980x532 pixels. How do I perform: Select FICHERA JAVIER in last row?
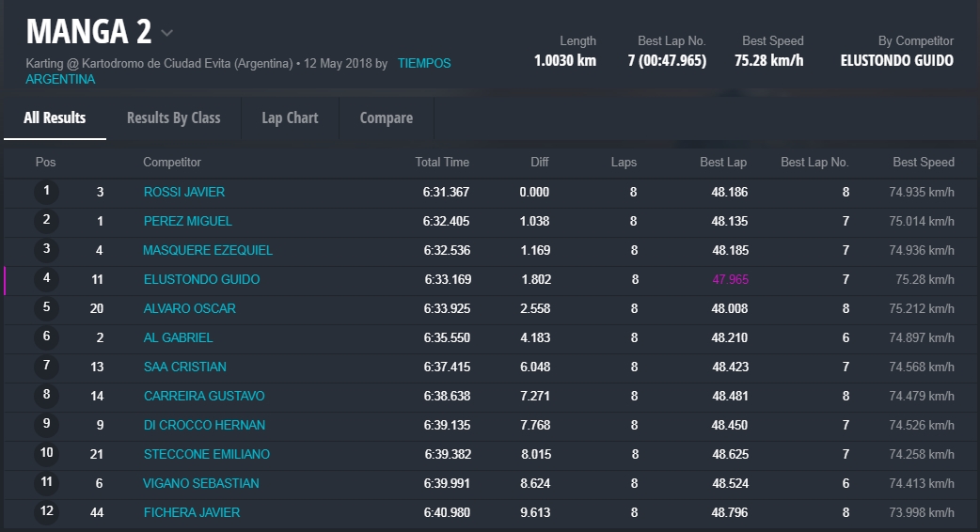191,512
